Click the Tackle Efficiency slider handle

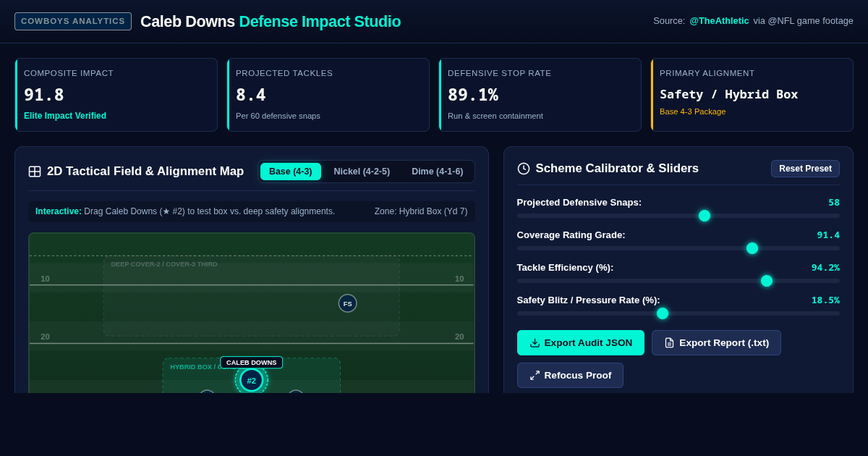coord(767,281)
